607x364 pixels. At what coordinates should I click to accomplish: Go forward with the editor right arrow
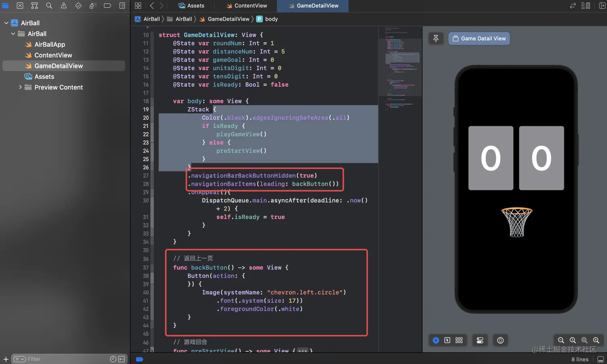tap(161, 6)
